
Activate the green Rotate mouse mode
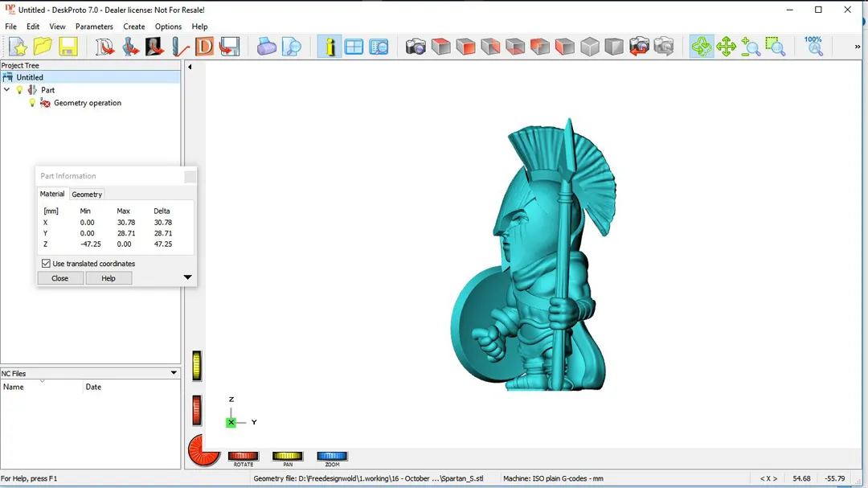click(702, 47)
